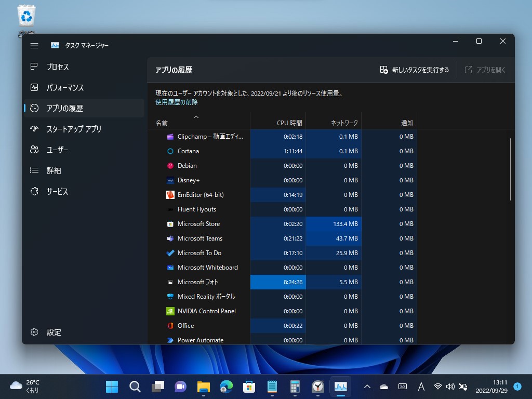Click the Microsoft フォト icon

pos(170,282)
